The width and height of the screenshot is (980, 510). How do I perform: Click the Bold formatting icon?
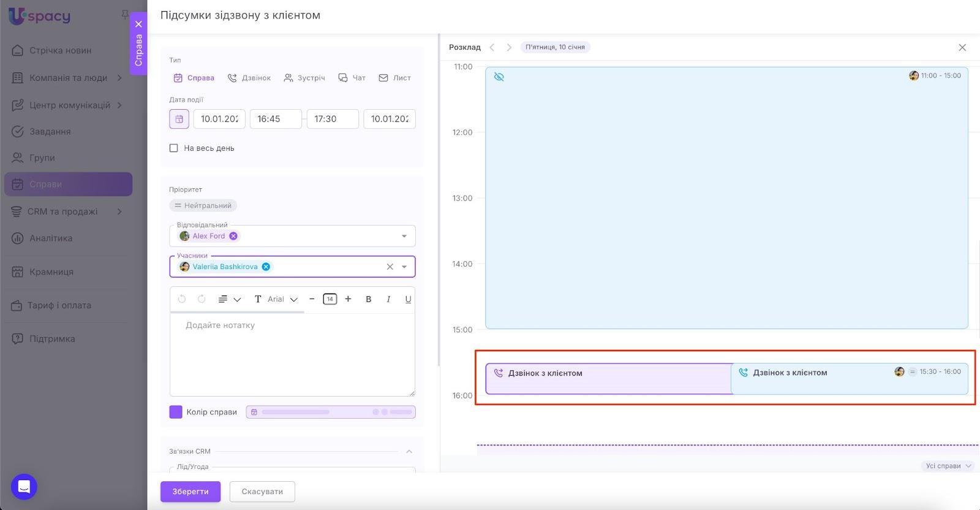(368, 299)
